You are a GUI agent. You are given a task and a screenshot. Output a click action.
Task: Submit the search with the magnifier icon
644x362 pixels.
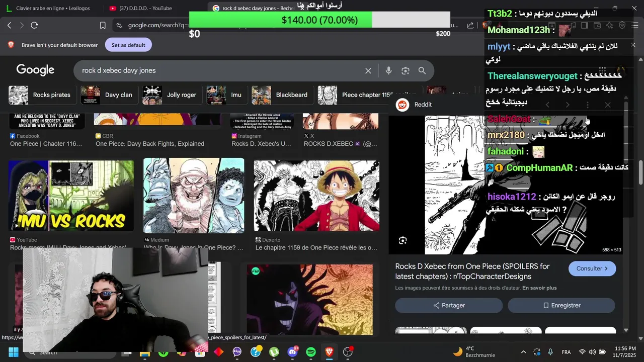422,71
